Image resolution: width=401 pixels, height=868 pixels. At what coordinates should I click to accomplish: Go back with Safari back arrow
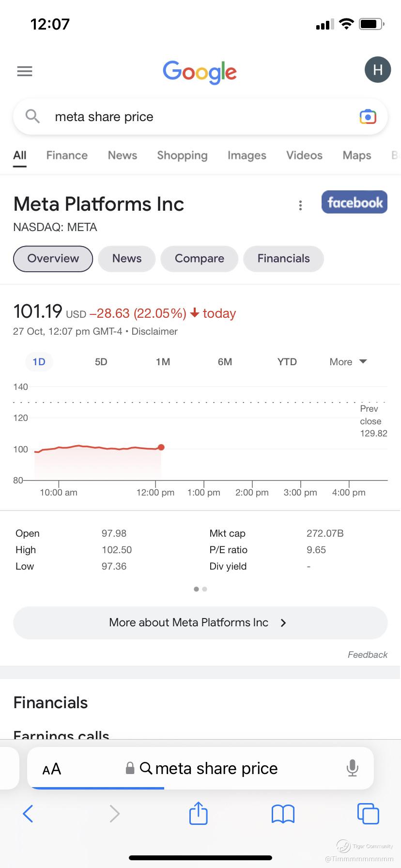pyautogui.click(x=28, y=813)
